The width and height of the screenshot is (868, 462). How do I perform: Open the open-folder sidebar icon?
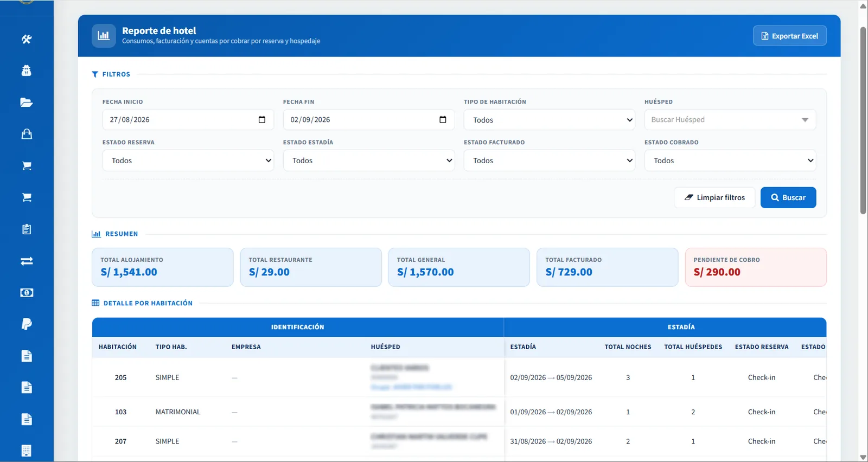tap(27, 102)
